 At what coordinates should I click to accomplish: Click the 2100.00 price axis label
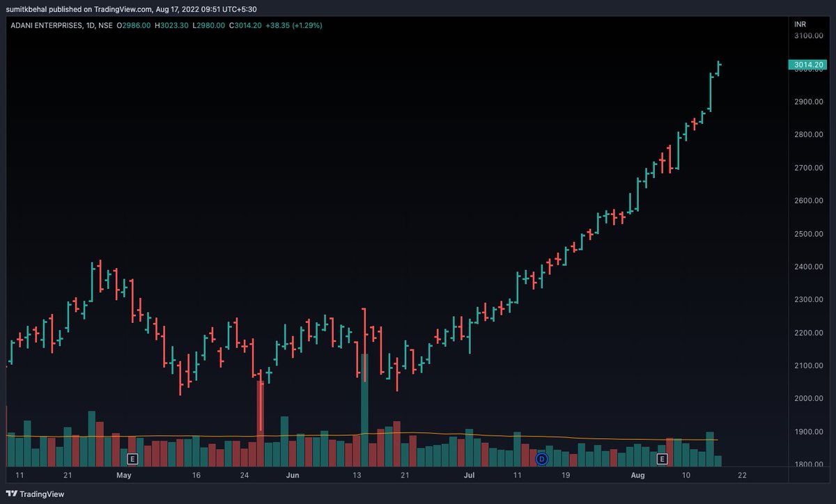(810, 366)
